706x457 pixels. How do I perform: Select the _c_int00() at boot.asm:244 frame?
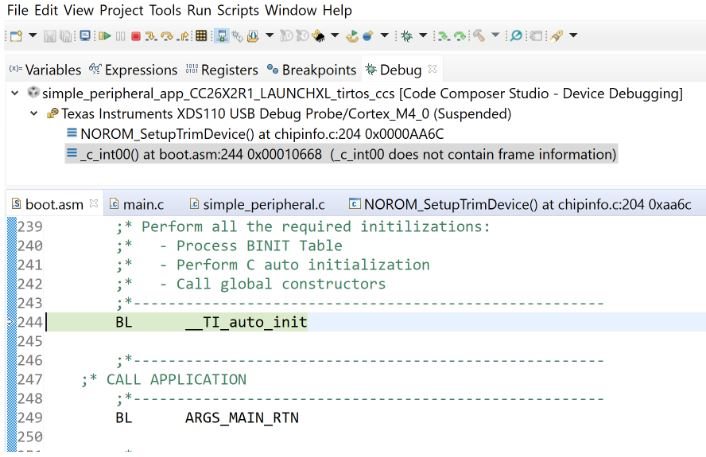341,154
